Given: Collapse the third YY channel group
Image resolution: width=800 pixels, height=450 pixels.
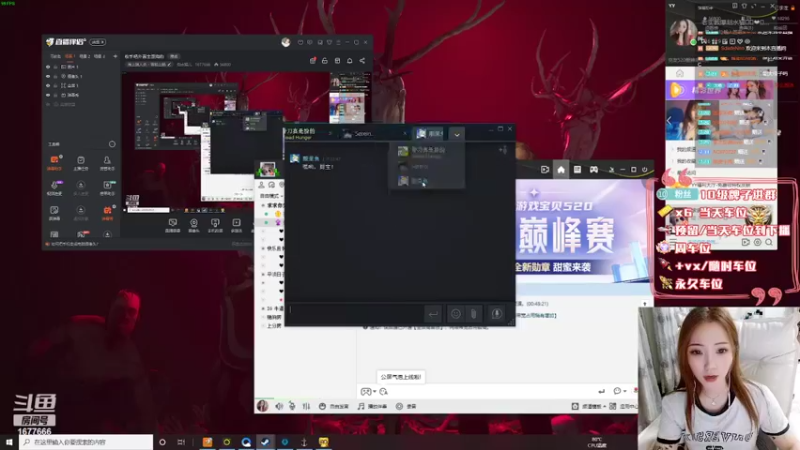Looking at the screenshot, I should [263, 274].
